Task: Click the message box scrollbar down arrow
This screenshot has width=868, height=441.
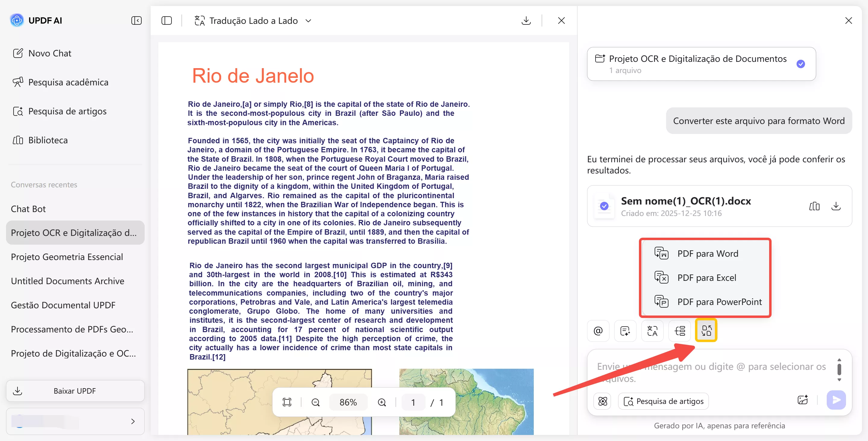Action: point(839,380)
